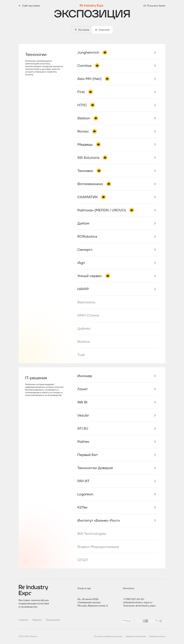Go to Программа in footer navigation
184x644 pixels.
tap(53, 620)
